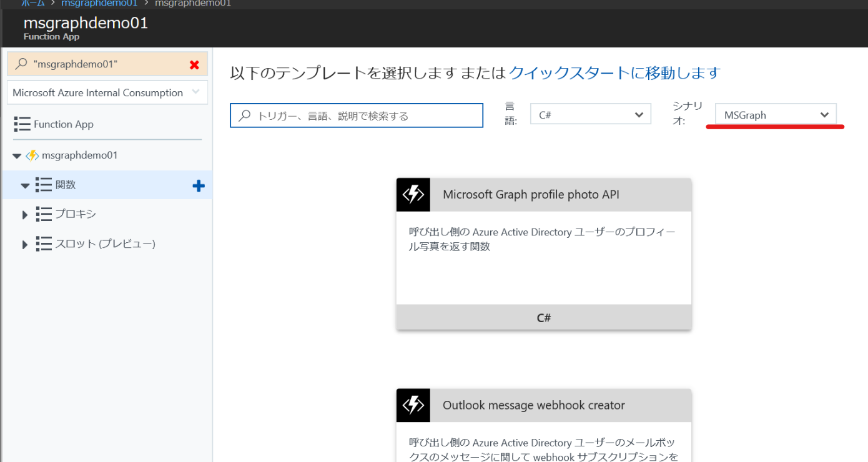Viewport: 868px width, 462px height.
Task: Click the list icon beside プロキシ
Action: click(x=44, y=214)
